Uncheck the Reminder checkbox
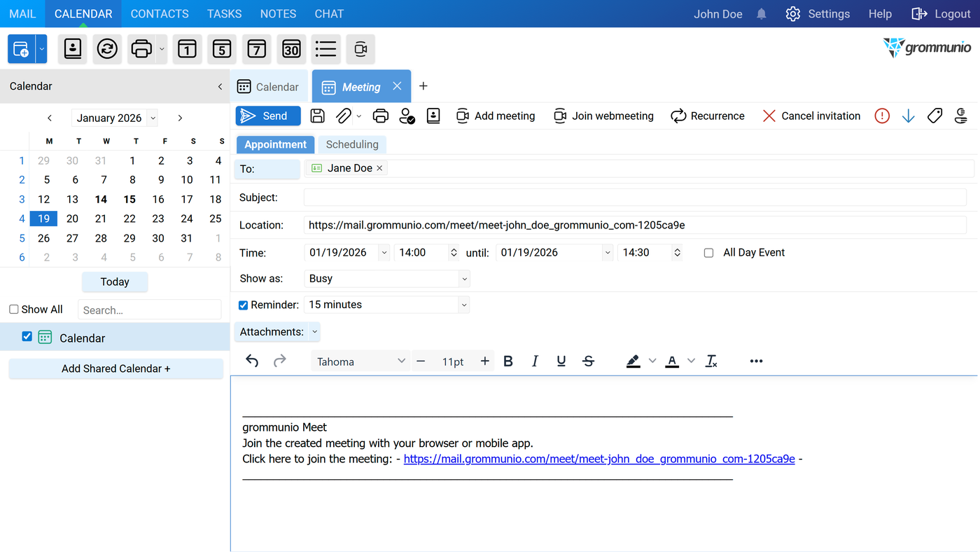The image size is (980, 552). point(244,305)
